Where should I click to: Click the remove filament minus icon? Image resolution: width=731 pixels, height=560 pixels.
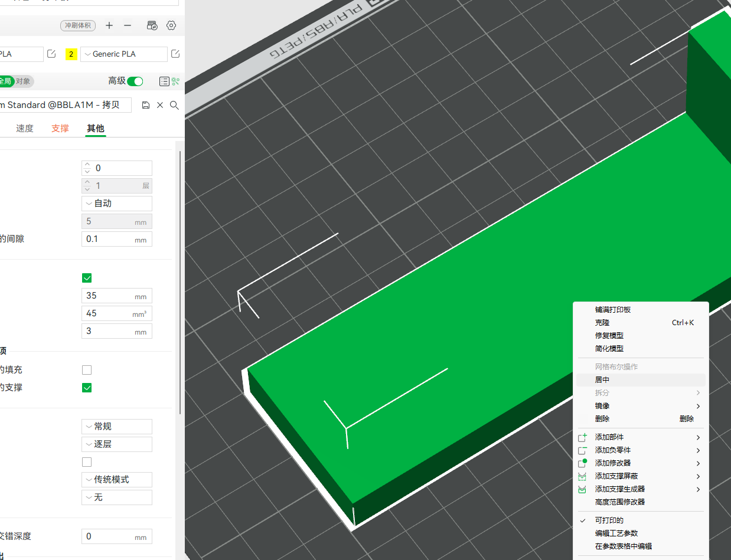[128, 25]
